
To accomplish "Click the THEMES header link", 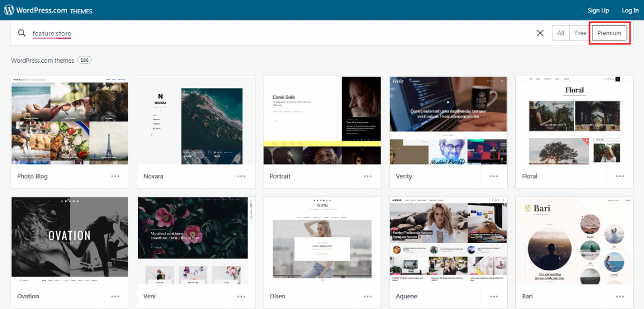I will pos(81,11).
